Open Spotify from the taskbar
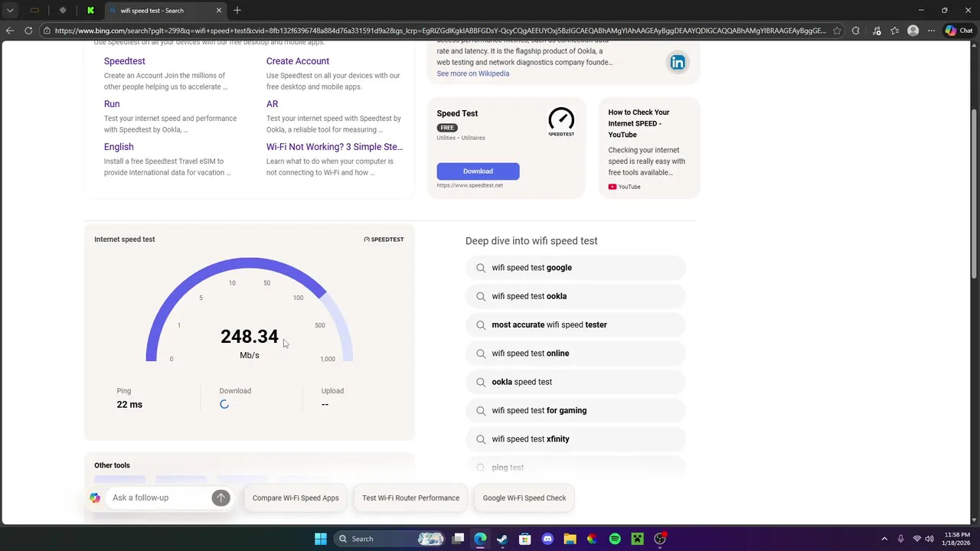The height and width of the screenshot is (551, 980). coord(615,539)
